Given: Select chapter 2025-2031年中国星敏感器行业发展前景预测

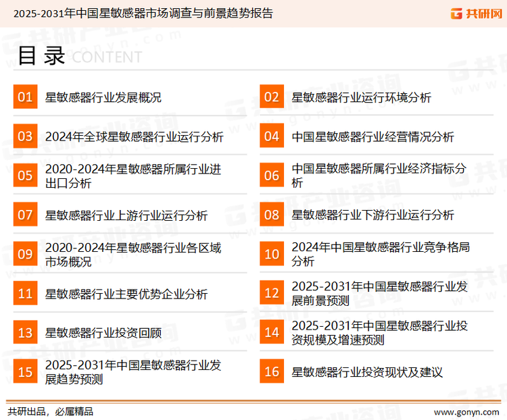Looking at the screenshot, I should point(380,293).
